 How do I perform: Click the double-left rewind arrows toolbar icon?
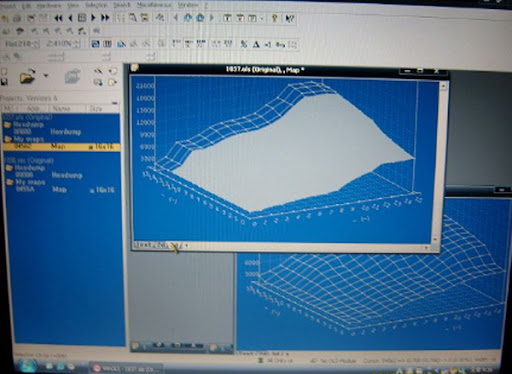point(58,18)
